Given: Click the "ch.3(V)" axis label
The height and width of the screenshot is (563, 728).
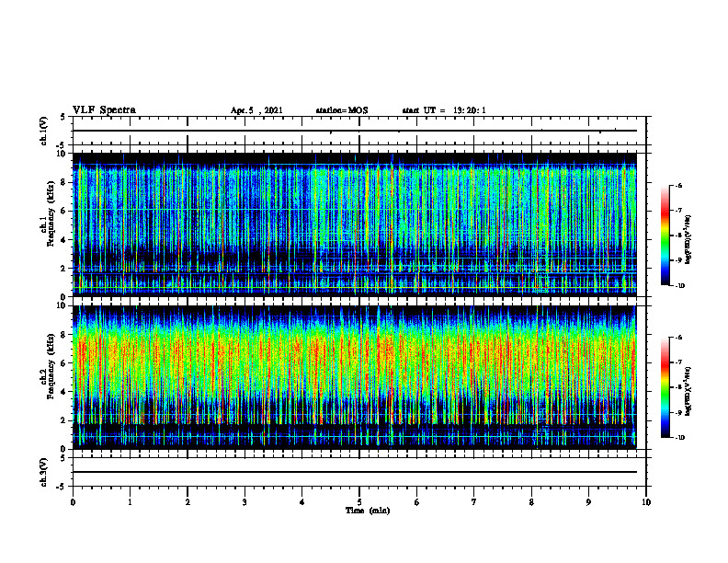Looking at the screenshot, I should coord(44,472).
